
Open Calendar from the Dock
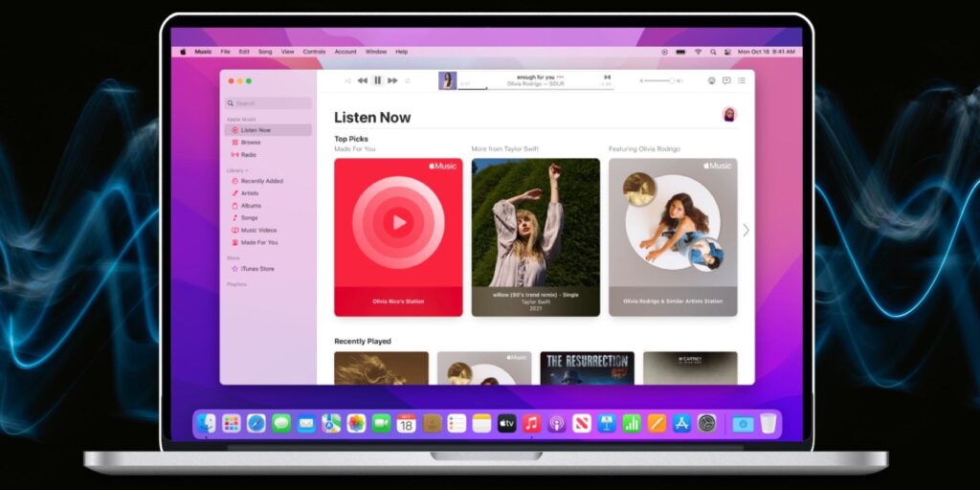[x=406, y=423]
